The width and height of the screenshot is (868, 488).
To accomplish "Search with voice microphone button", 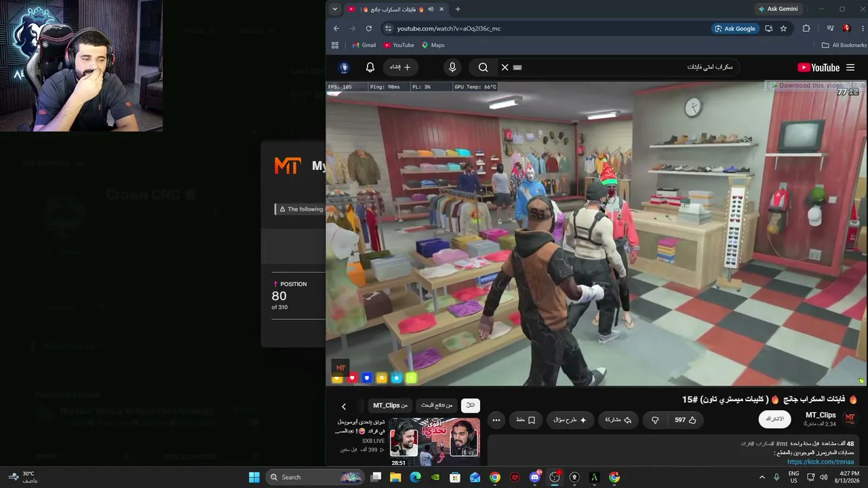I will 452,67.
